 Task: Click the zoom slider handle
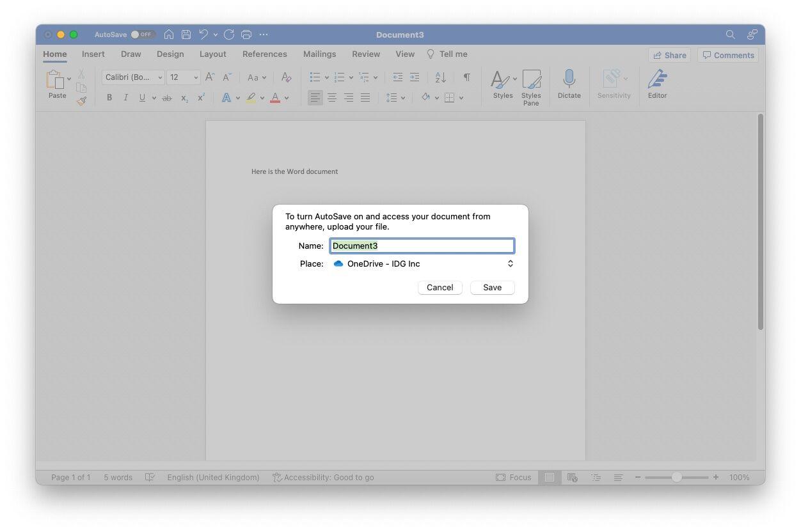(x=676, y=478)
